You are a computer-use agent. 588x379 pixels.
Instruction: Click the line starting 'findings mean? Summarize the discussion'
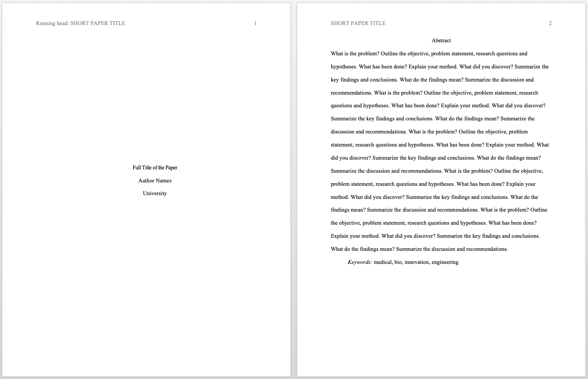(x=439, y=210)
